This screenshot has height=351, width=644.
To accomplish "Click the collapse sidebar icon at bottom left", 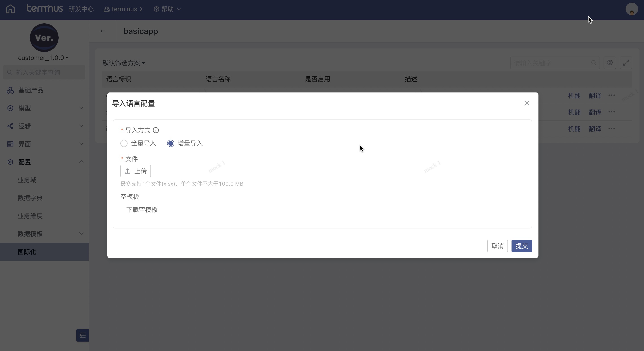I will point(82,335).
